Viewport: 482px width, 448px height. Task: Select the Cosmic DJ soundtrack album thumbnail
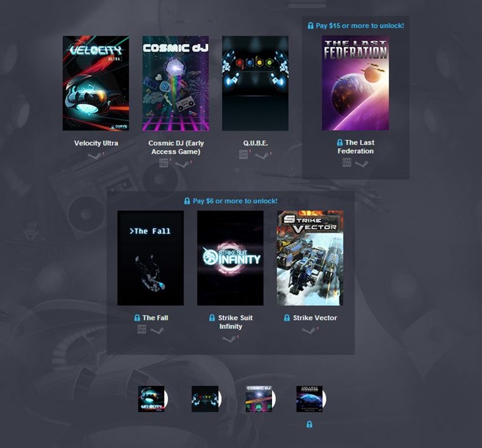click(260, 398)
